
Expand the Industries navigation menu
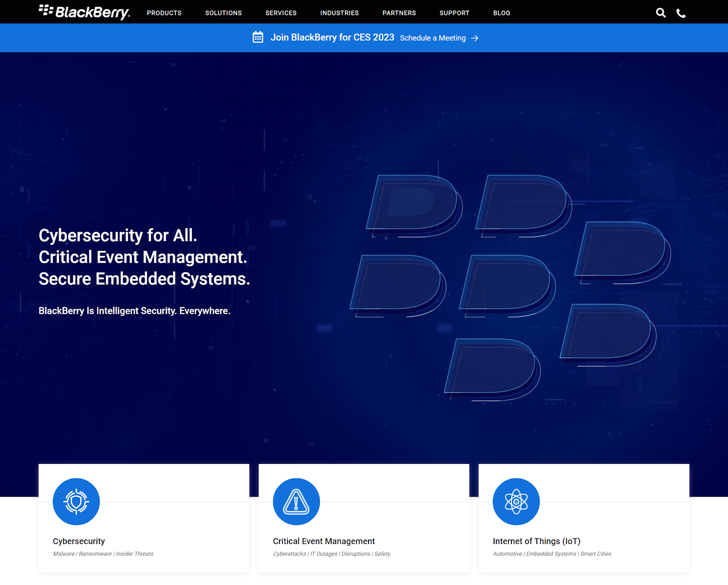pyautogui.click(x=339, y=13)
